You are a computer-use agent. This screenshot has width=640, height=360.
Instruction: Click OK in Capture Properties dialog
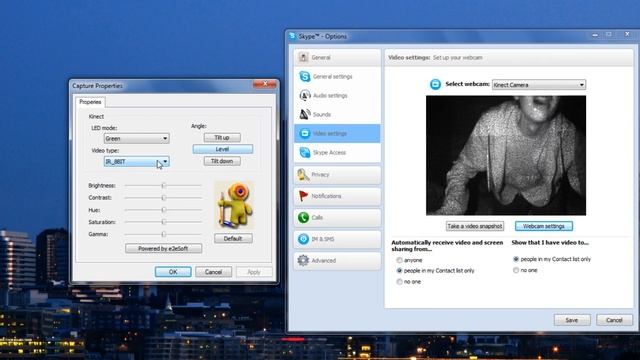click(173, 272)
